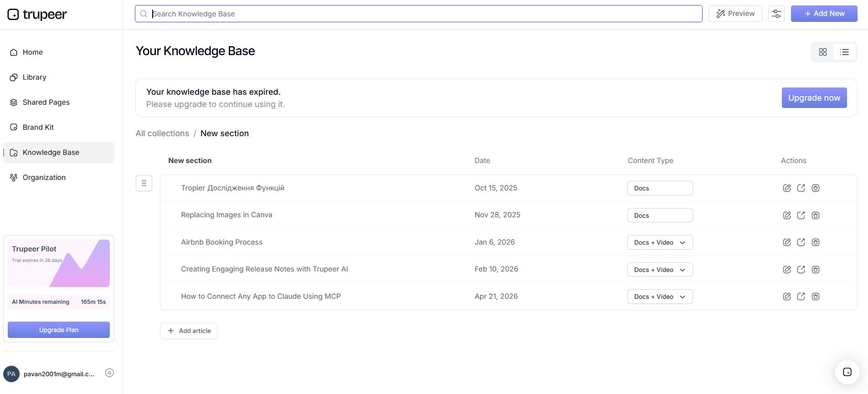This screenshot has width=868, height=394.
Task: Click the drag handle for New section
Action: (144, 183)
